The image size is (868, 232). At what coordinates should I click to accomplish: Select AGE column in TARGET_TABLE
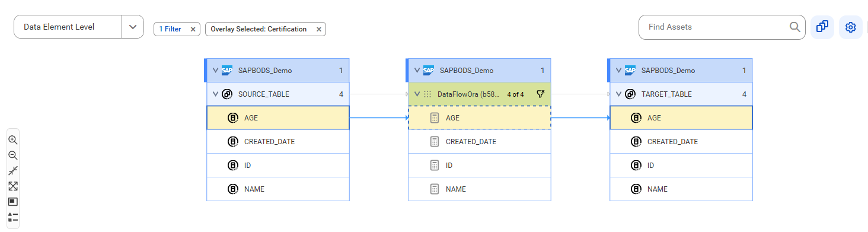click(681, 117)
